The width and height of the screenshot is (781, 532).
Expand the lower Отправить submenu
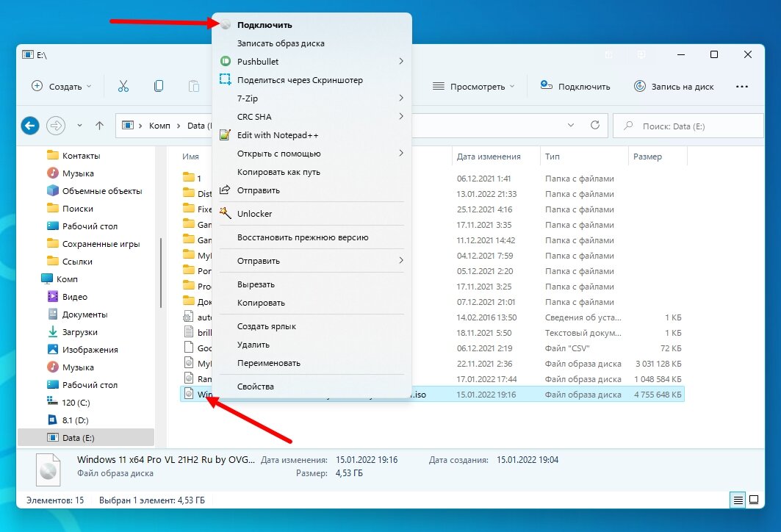(x=401, y=260)
